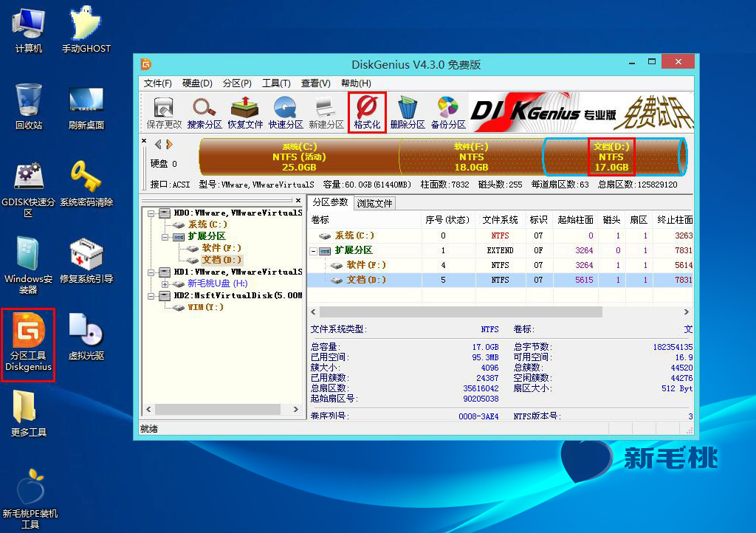This screenshot has width=756, height=533.
Task: Click the 刷新桌面 desktop icon
Action: pos(86,108)
